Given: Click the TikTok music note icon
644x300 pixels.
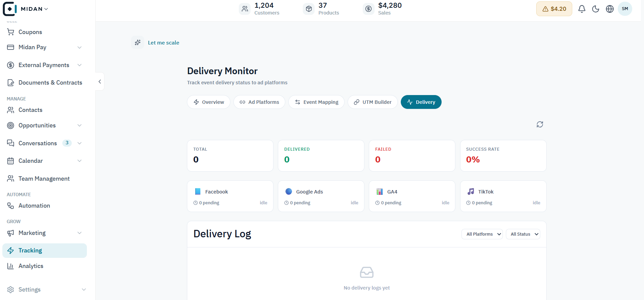Looking at the screenshot, I should click(x=471, y=191).
